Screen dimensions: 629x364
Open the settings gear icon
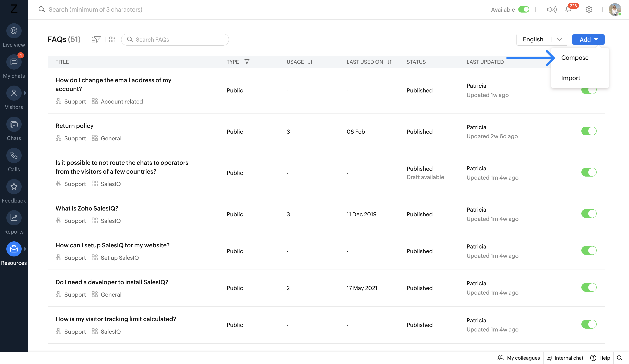589,10
